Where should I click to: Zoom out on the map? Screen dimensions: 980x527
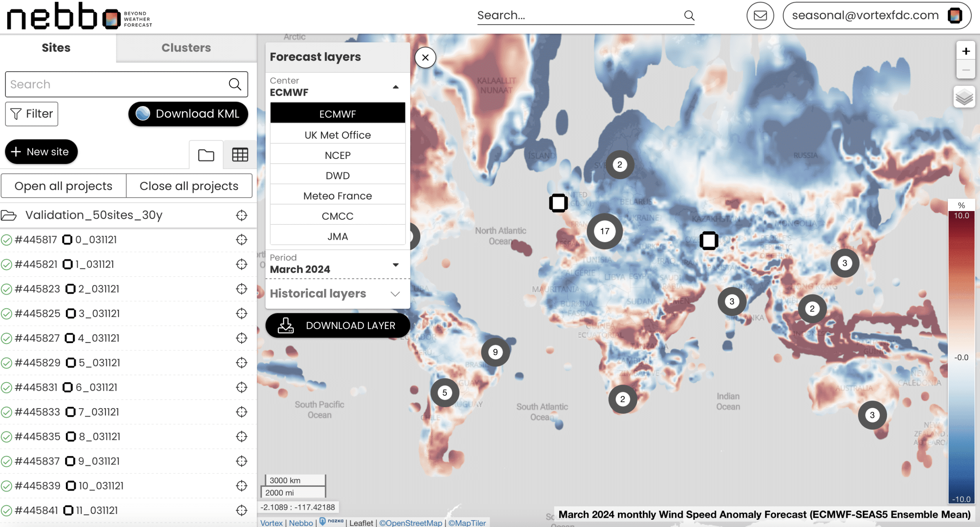[x=965, y=70]
